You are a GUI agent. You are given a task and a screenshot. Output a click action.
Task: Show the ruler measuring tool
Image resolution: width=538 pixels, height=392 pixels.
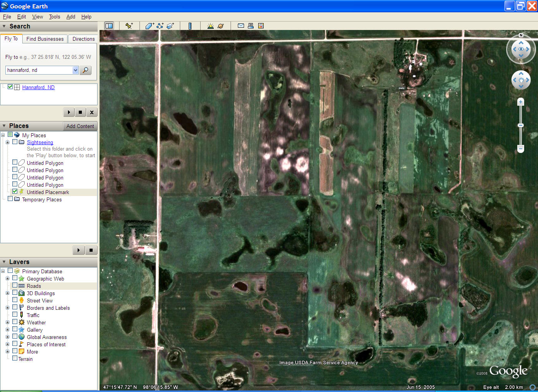click(190, 26)
